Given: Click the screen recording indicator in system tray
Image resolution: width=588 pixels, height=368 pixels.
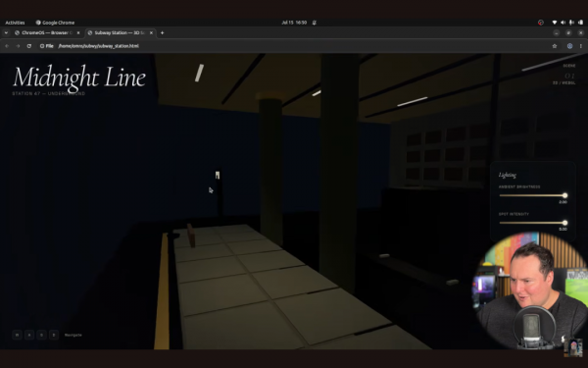Looking at the screenshot, I should [540, 23].
